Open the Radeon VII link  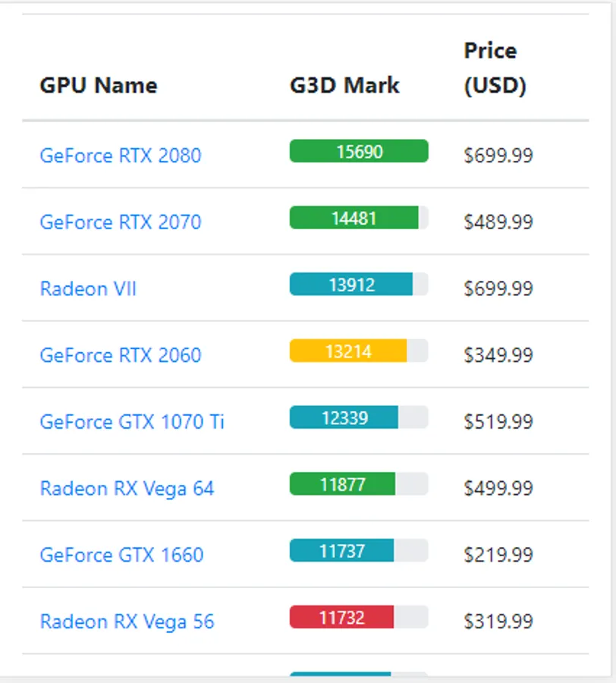click(88, 289)
